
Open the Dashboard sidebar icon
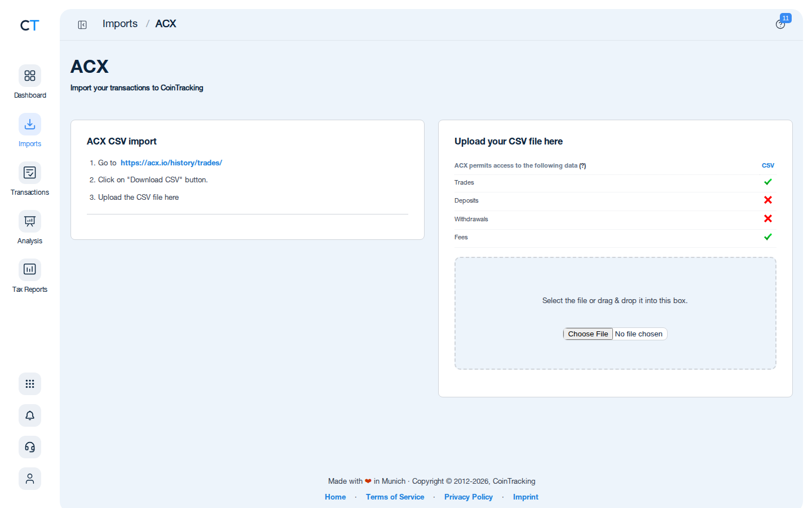[30, 76]
